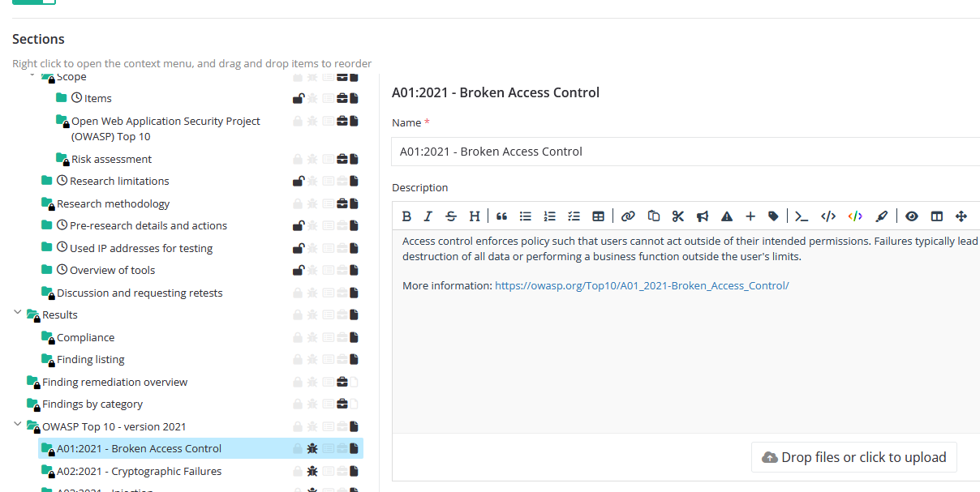Collapse the Scope section arrow
Image resolution: width=980 pixels, height=492 pixels.
click(x=32, y=75)
